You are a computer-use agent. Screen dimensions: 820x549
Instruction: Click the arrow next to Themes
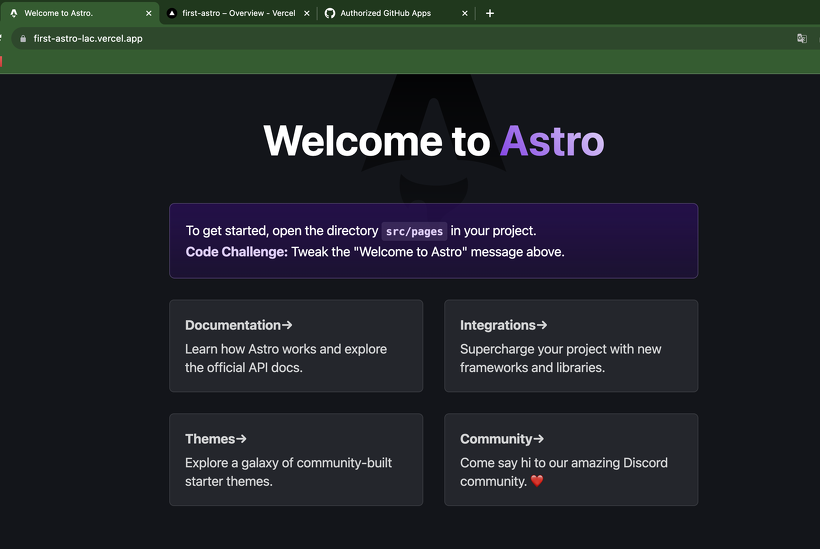[241, 439]
